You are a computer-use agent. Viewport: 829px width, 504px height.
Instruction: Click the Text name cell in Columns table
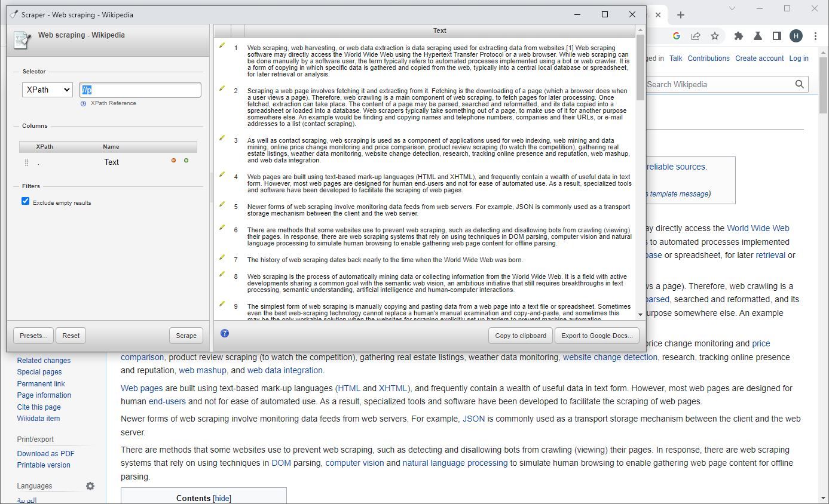click(111, 162)
